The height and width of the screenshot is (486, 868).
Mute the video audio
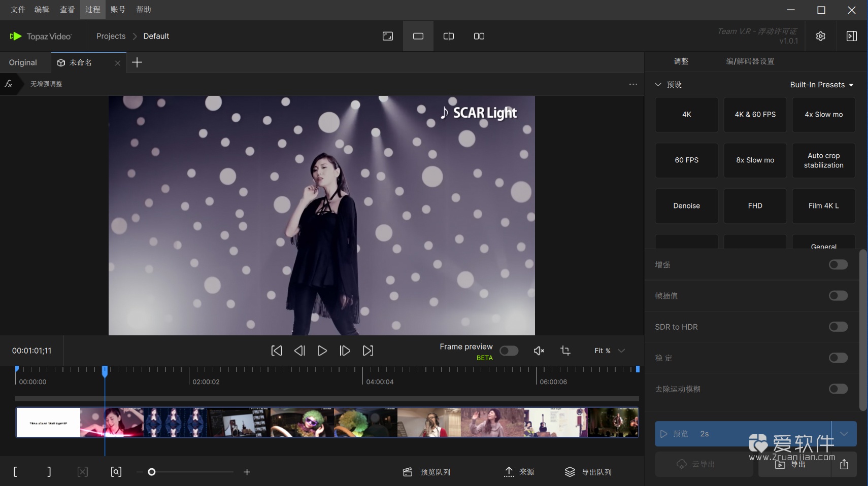(x=539, y=351)
